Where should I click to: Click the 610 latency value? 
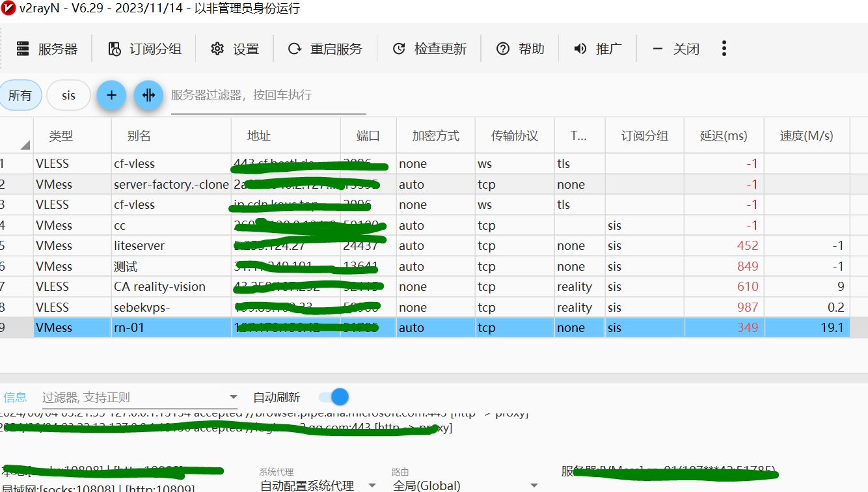tap(748, 286)
